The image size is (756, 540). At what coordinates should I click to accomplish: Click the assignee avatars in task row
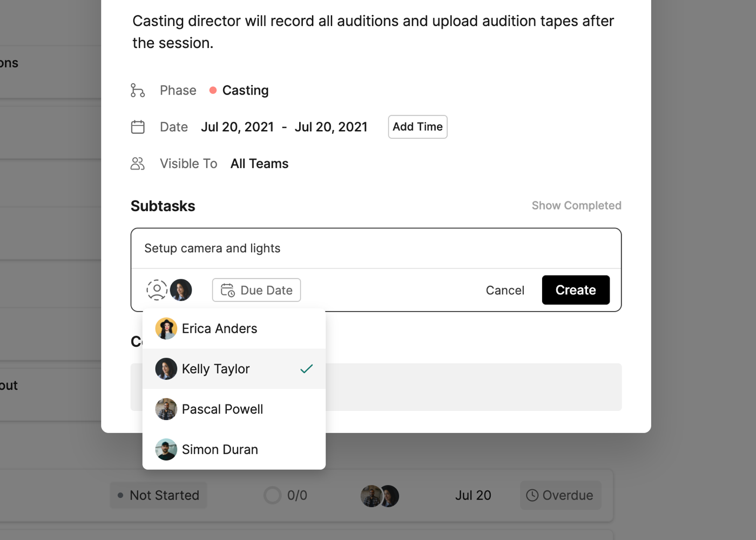point(380,496)
